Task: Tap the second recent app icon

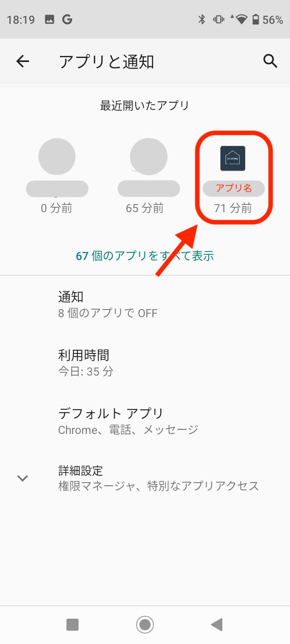Action: click(149, 157)
